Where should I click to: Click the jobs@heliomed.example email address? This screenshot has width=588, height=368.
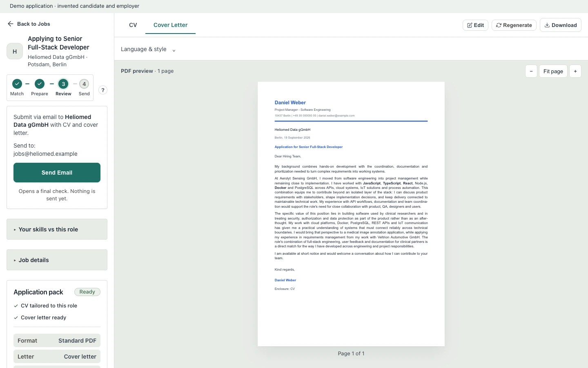click(x=45, y=154)
